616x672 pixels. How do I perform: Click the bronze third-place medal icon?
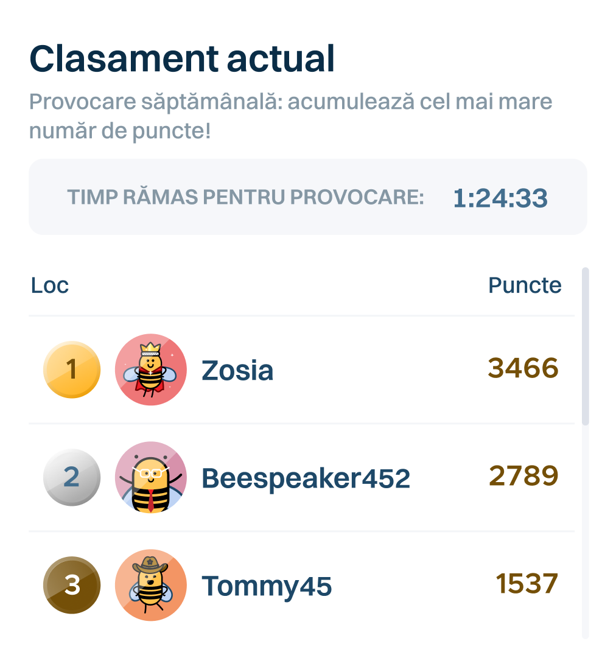72,585
